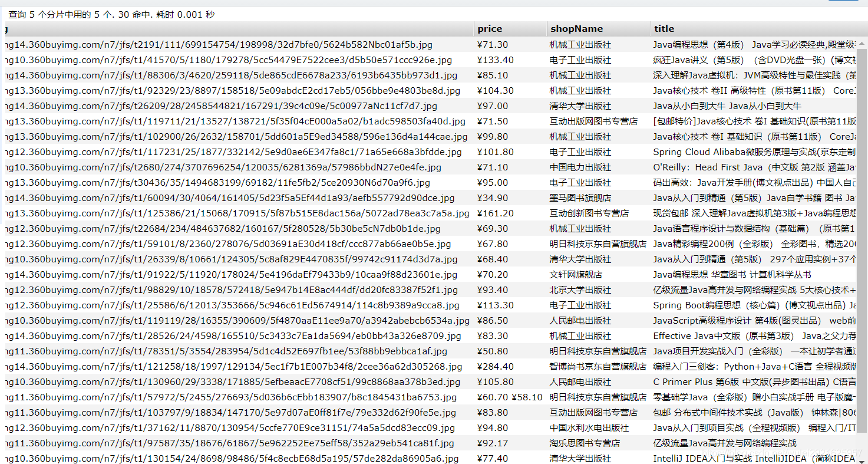Click image URL ending 352a29eb541ca81f.jpg

pos(229,443)
